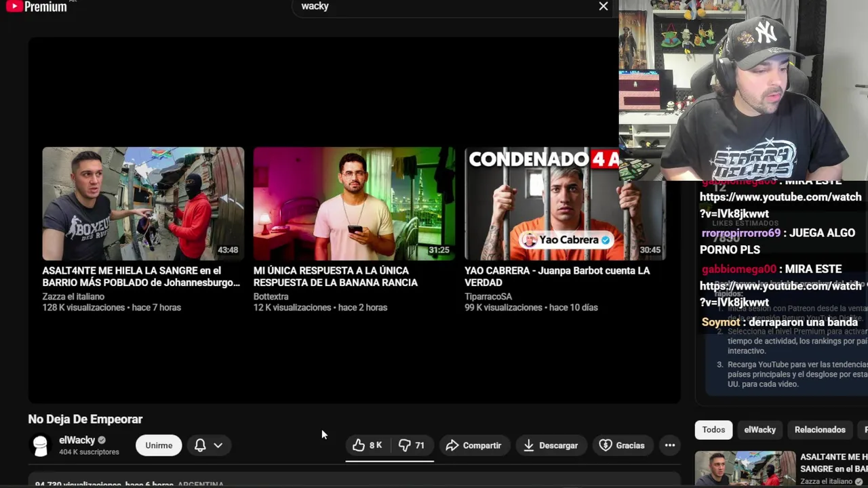The image size is (868, 488).
Task: Open title 'MI ÚNICA RESPUESTA A LA ÚNICA RESPUESTA'
Action: tap(336, 277)
